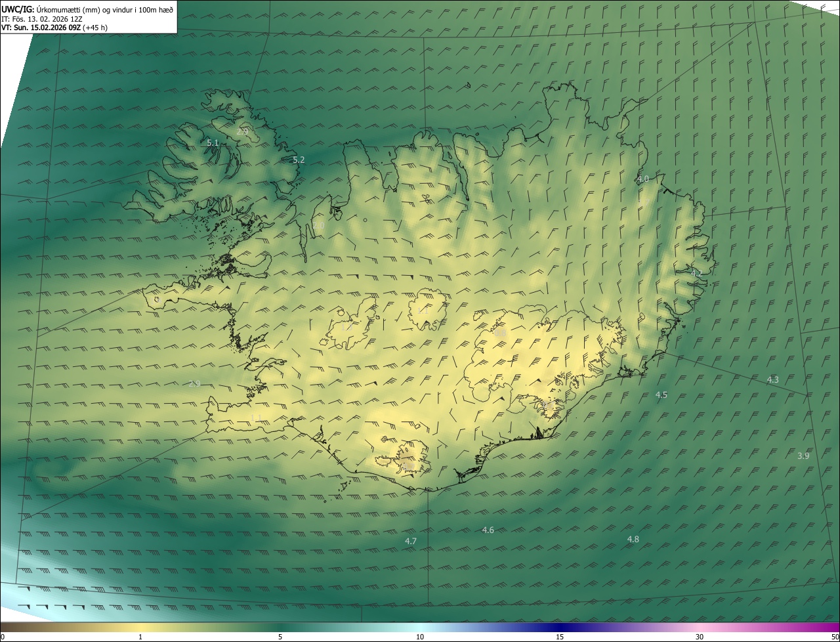This screenshot has width=840, height=642.
Task: Click the 3.9 value label on the map
Action: 803,456
